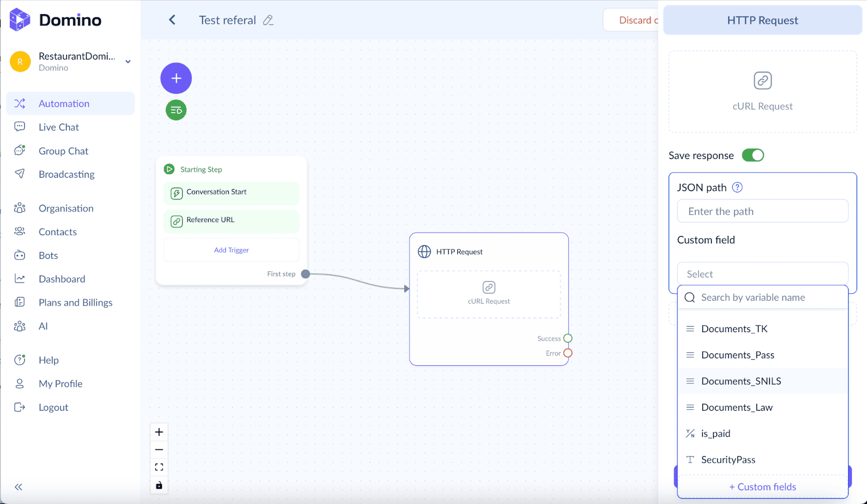Collapse the sidebar with double chevron
The width and height of the screenshot is (867, 504).
(18, 487)
